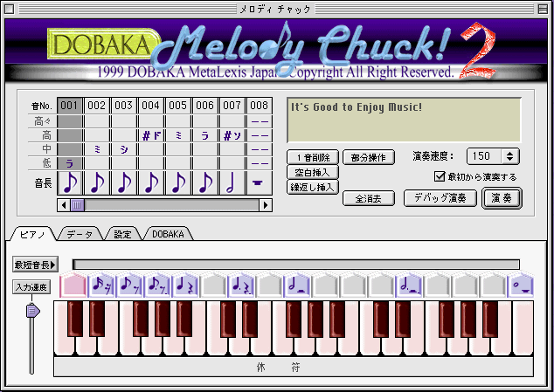Open the 設定 tab

(122, 234)
